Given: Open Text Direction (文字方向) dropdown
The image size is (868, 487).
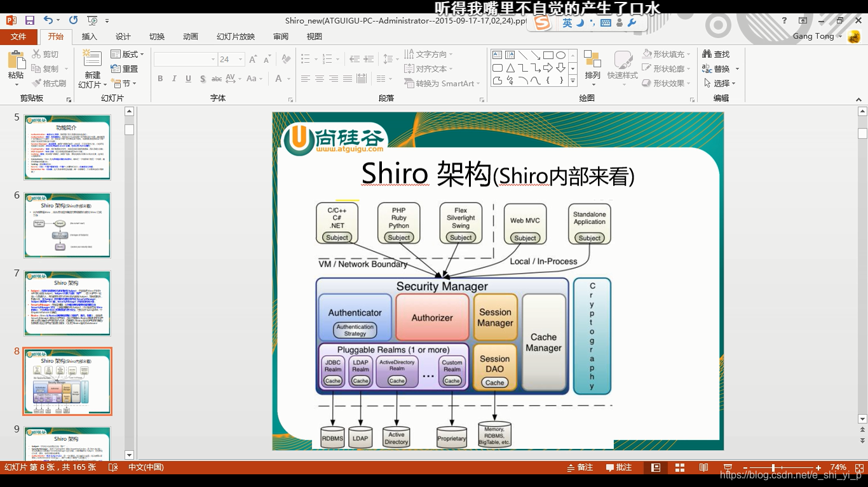Looking at the screenshot, I should (x=429, y=54).
